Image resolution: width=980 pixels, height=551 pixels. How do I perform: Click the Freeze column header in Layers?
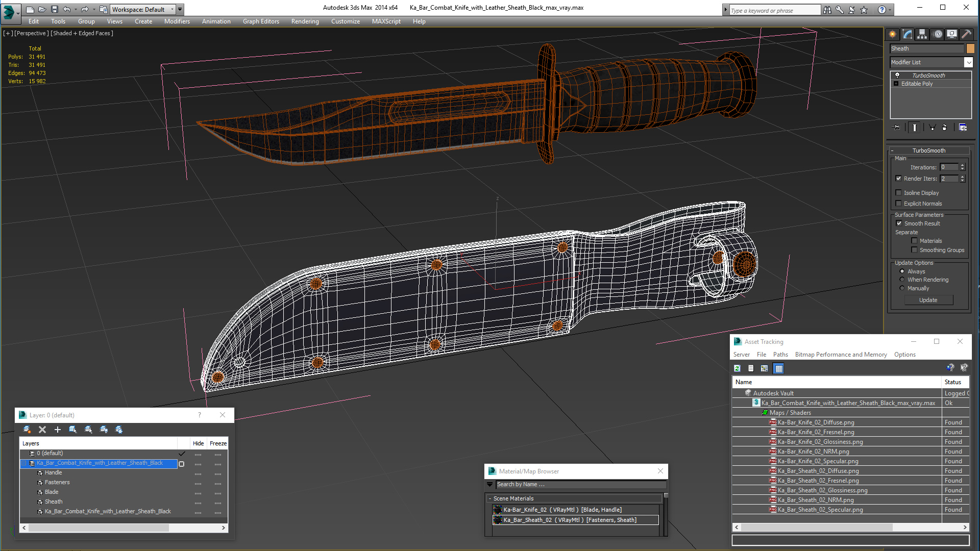click(218, 443)
